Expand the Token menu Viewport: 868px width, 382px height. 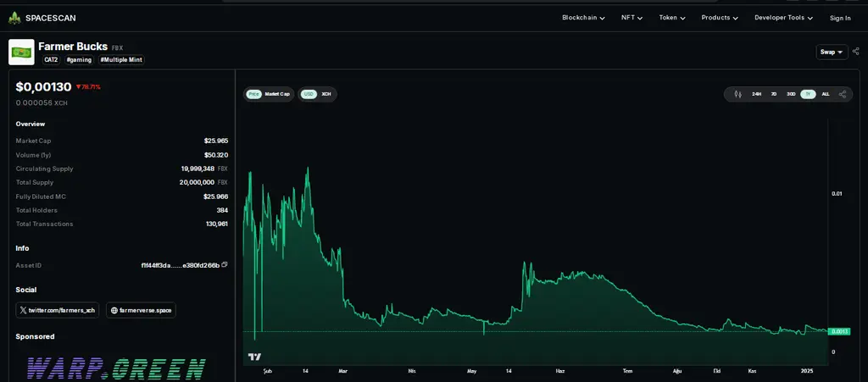[x=672, y=18]
